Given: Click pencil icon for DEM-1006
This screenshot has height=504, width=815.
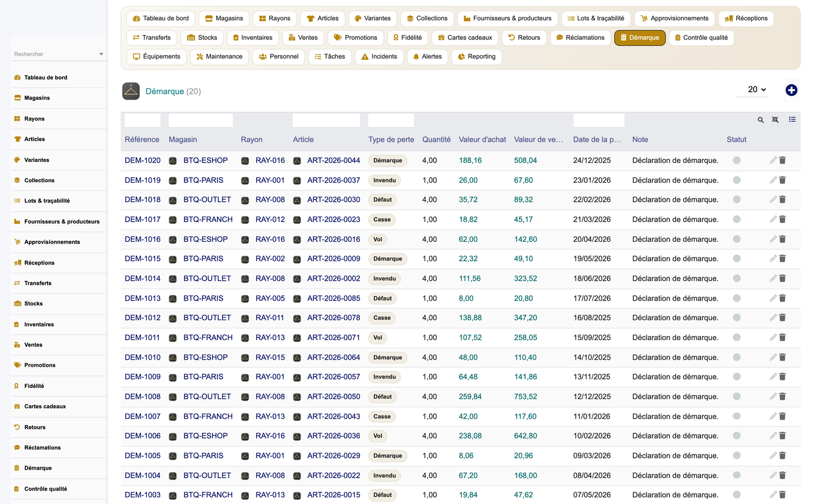Looking at the screenshot, I should tap(773, 436).
